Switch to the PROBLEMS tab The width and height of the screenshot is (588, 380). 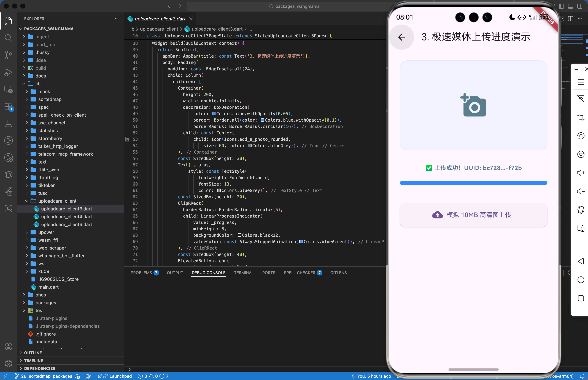tap(141, 273)
